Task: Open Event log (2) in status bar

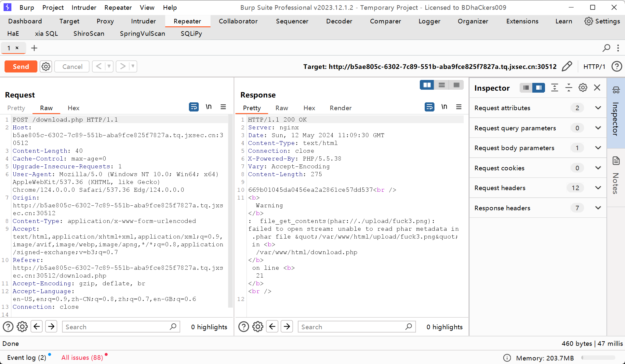Action: pyautogui.click(x=27, y=357)
